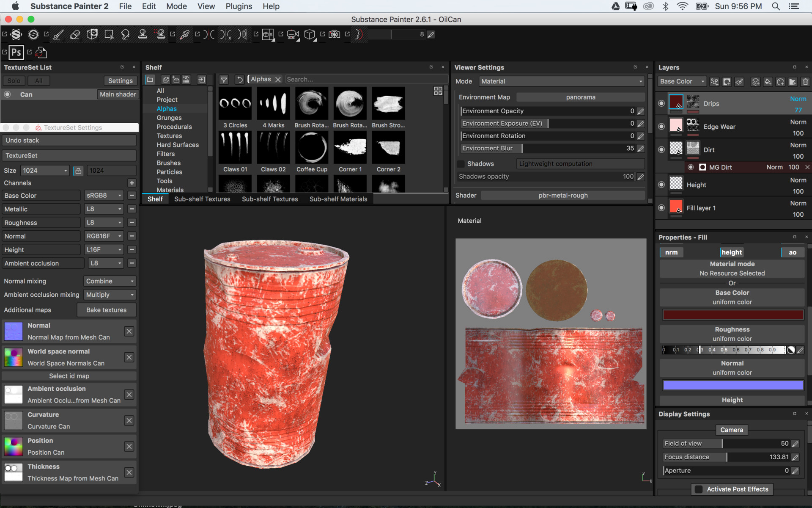812x508 pixels.
Task: Toggle visibility of MG Dirt effect
Action: pos(691,167)
